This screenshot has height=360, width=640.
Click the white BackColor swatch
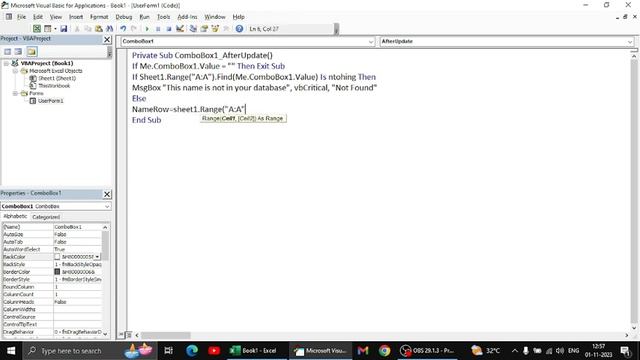[57, 257]
